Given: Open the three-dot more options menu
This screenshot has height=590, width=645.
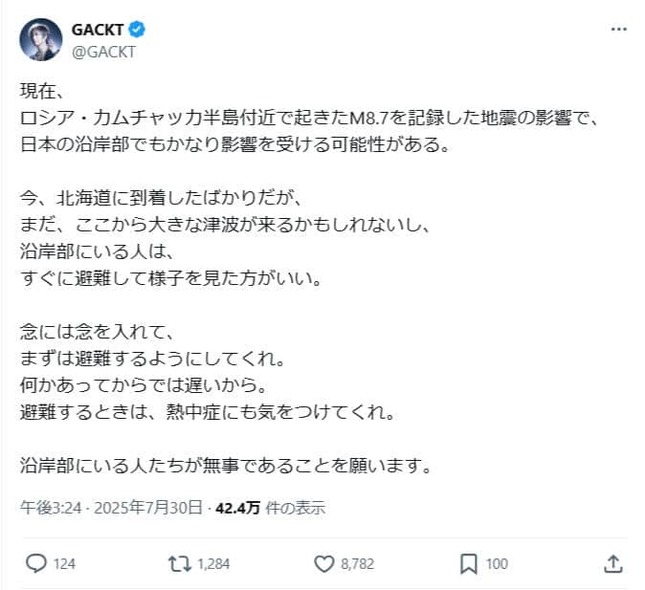Looking at the screenshot, I should (619, 31).
